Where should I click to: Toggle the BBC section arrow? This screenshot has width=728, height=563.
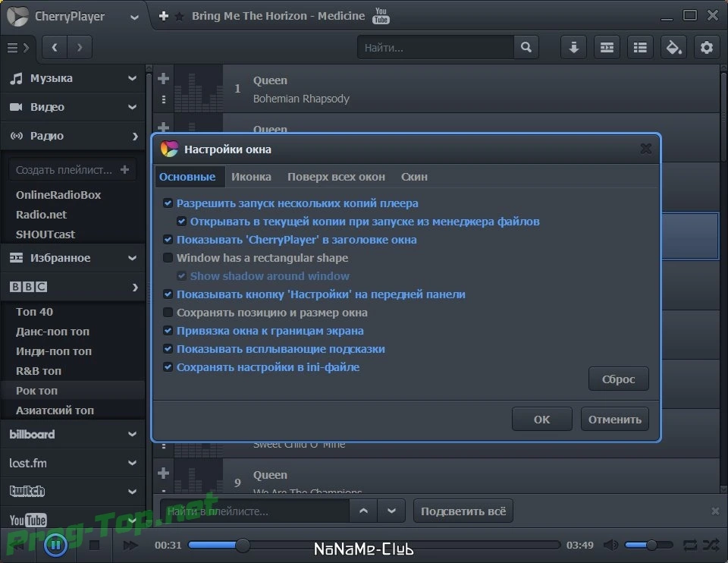point(135,287)
